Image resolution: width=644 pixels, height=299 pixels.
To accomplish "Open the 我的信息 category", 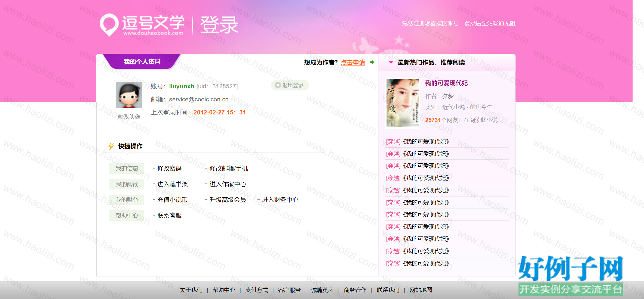I will [x=127, y=169].
